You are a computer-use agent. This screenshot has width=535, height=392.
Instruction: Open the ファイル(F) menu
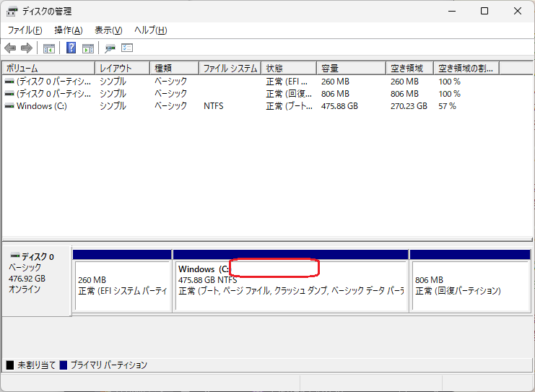pos(25,30)
